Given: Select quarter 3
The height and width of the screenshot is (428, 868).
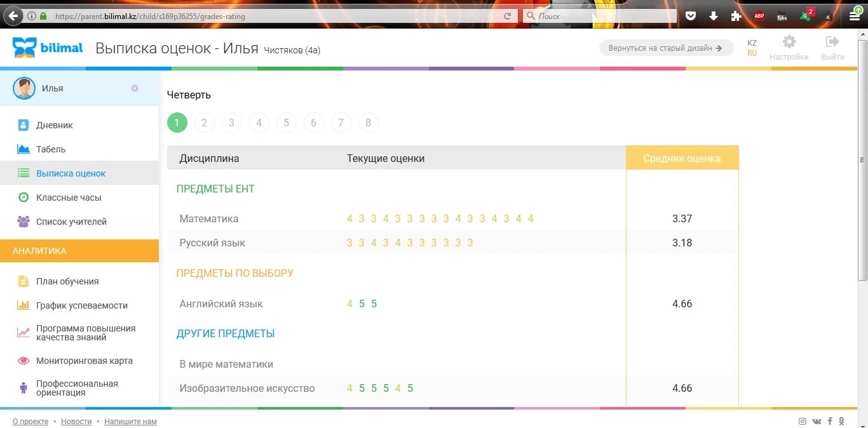Looking at the screenshot, I should (231, 123).
